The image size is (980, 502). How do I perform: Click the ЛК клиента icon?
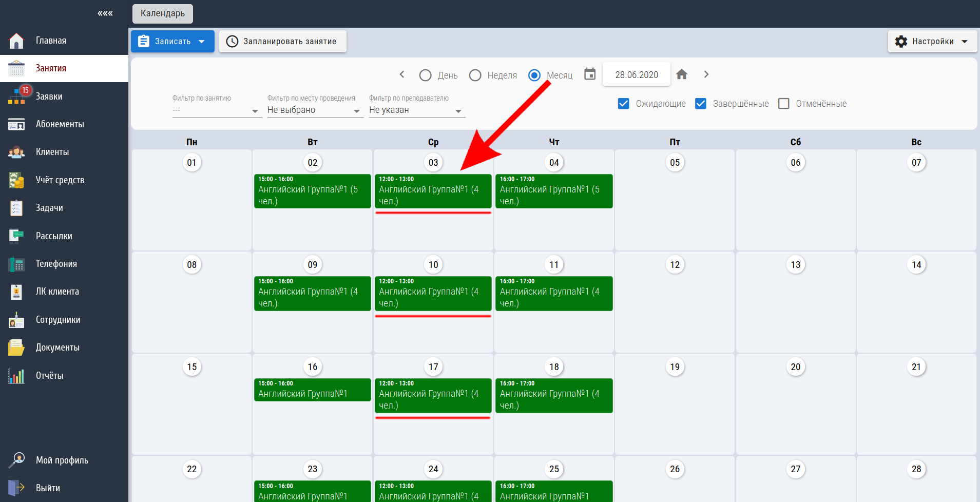pos(16,292)
